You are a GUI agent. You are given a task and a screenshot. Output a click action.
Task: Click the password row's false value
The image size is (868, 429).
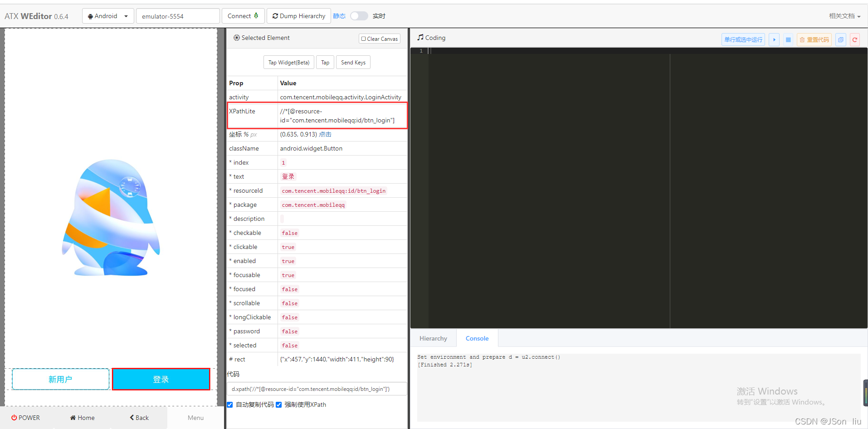click(x=290, y=331)
